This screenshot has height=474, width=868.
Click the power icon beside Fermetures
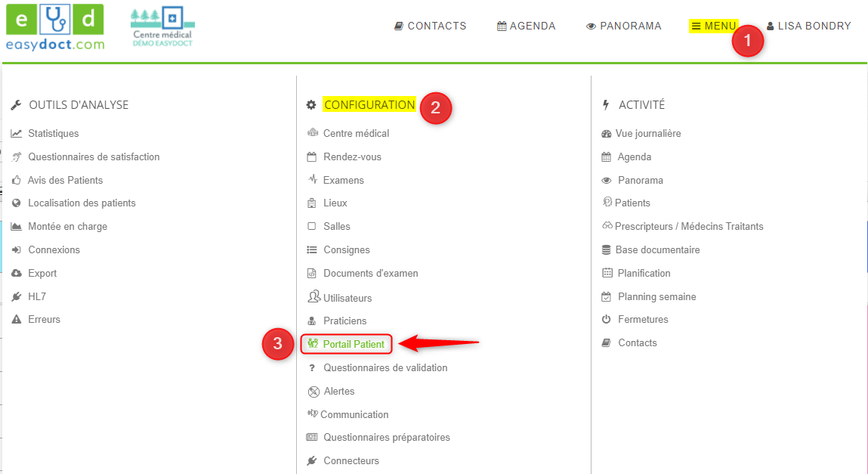click(x=606, y=320)
